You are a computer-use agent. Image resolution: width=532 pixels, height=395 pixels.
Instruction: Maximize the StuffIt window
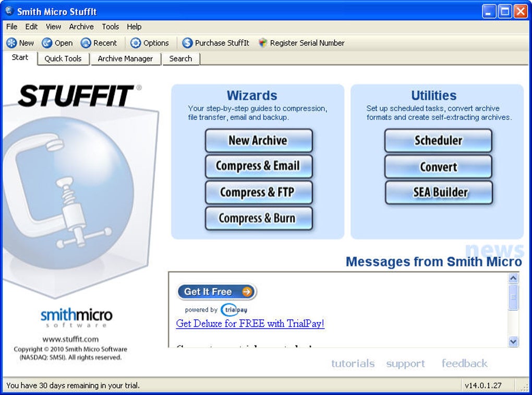click(x=505, y=11)
